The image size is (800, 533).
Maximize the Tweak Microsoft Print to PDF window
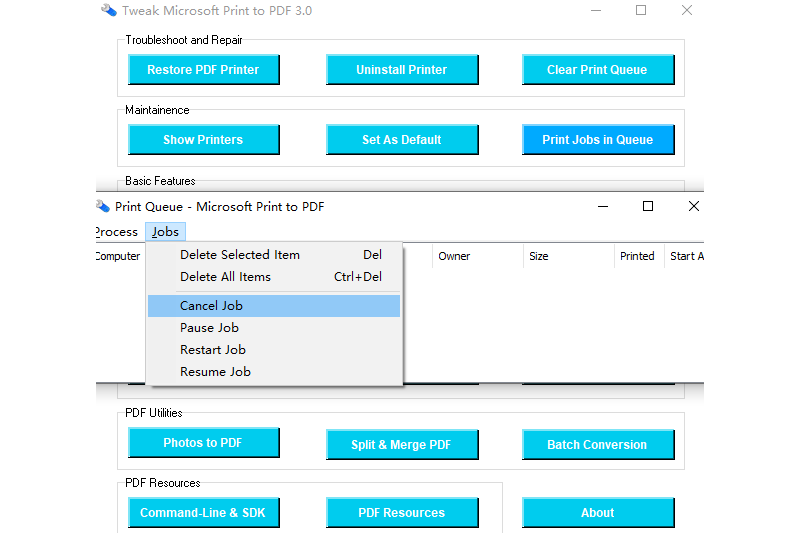point(641,10)
